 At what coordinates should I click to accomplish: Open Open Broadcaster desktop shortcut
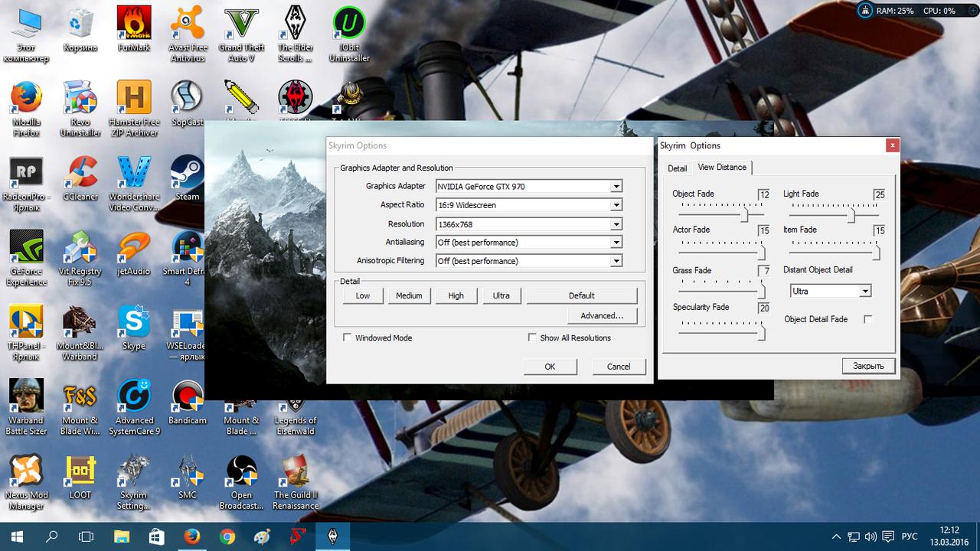(x=241, y=483)
